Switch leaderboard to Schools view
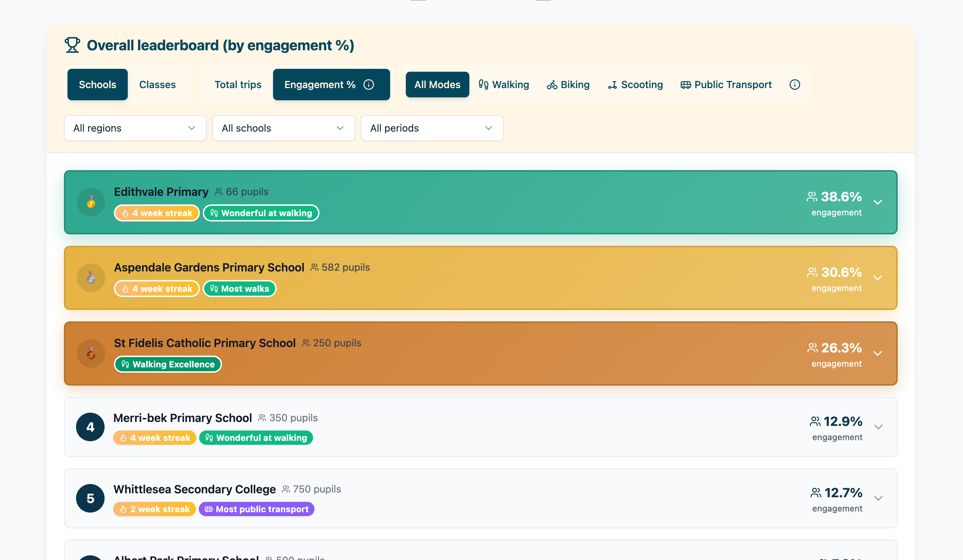The height and width of the screenshot is (560, 963). 97,85
